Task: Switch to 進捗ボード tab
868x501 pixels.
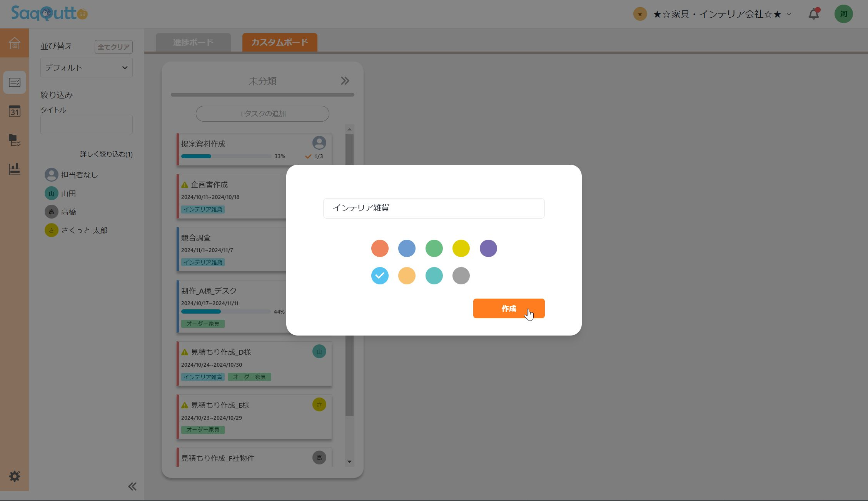Action: [x=193, y=42]
